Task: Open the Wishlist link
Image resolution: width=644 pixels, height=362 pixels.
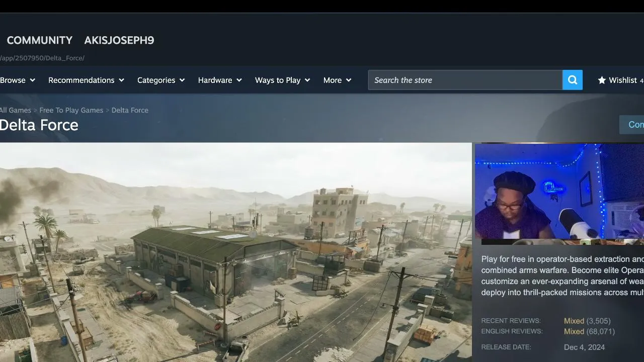Action: 623,80
